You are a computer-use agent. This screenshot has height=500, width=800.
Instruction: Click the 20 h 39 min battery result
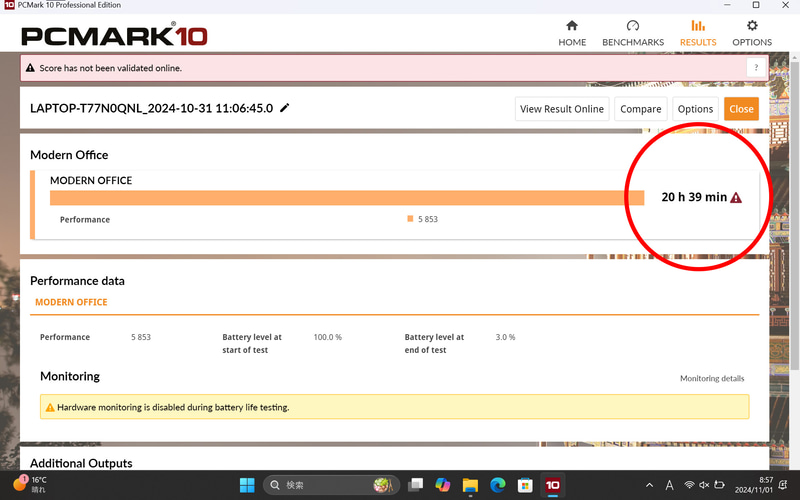(x=694, y=197)
